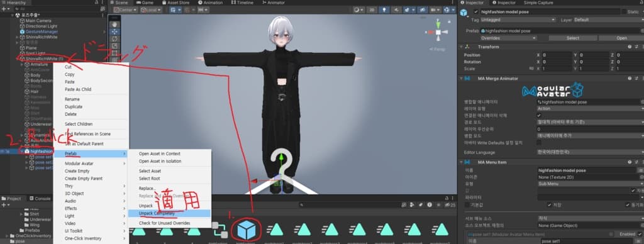Screen dimensions: 644x244
Task: Select the Rotate tool in Scene toolbar
Action: (114, 38)
